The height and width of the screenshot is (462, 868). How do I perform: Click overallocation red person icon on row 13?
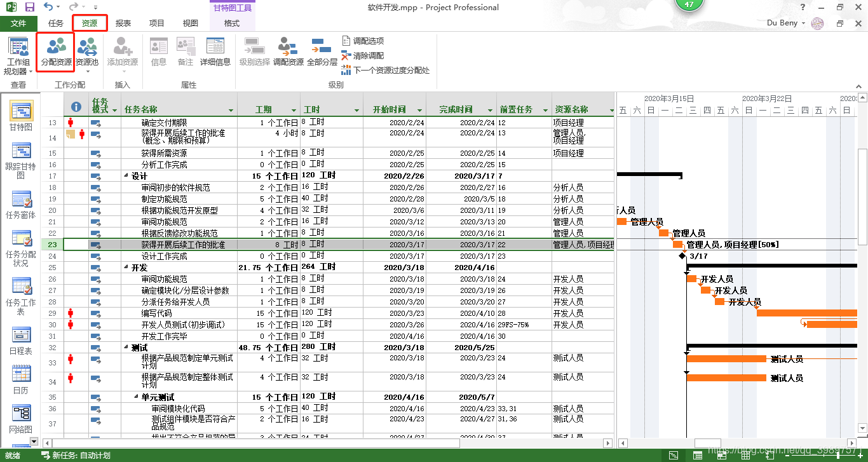71,122
